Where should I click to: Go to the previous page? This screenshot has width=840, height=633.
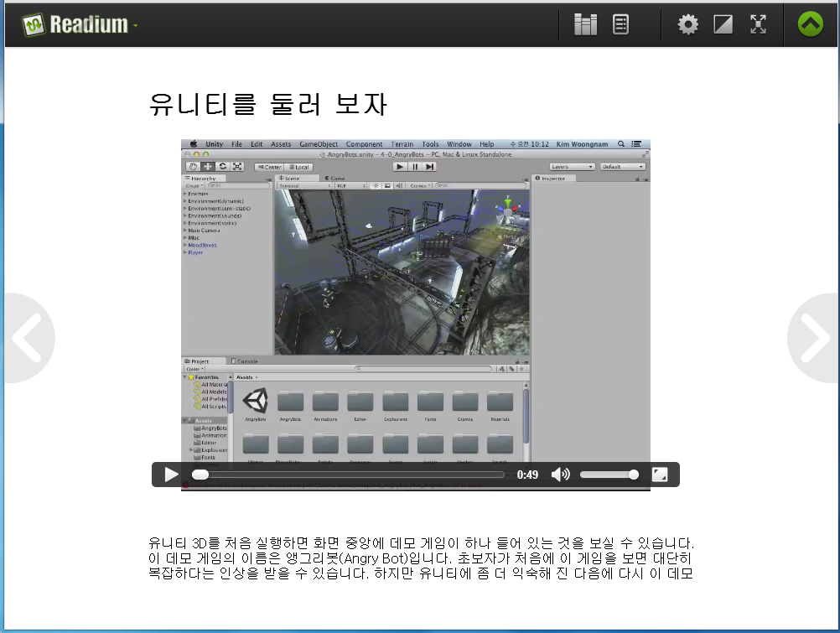tap(25, 338)
